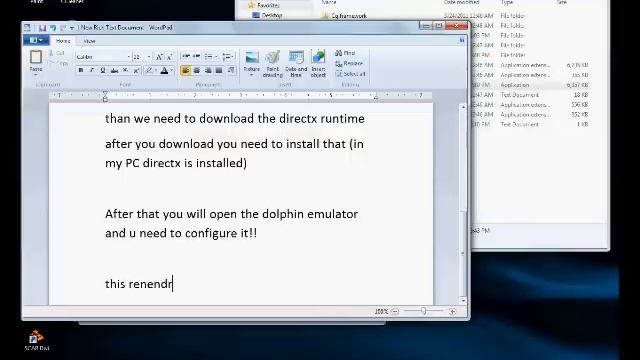The image size is (640, 360).
Task: Select Desktop in the Explorer sidebar
Action: click(267, 16)
